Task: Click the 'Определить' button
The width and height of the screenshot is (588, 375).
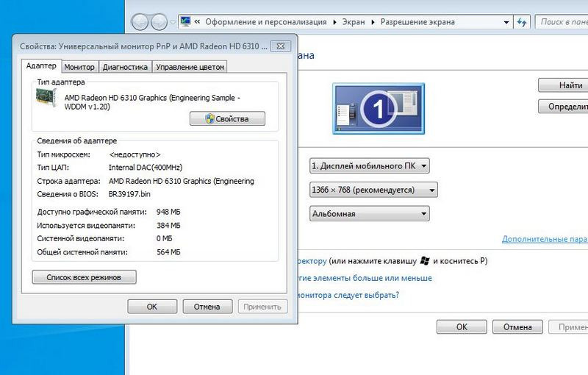Action: (563, 106)
